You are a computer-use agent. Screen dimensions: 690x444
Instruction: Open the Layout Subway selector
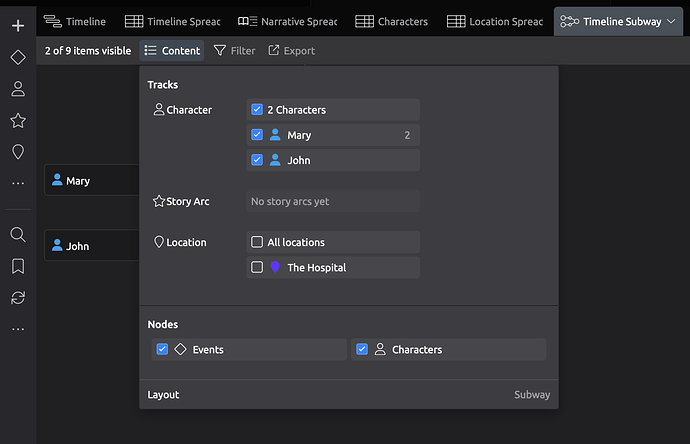[531, 395]
